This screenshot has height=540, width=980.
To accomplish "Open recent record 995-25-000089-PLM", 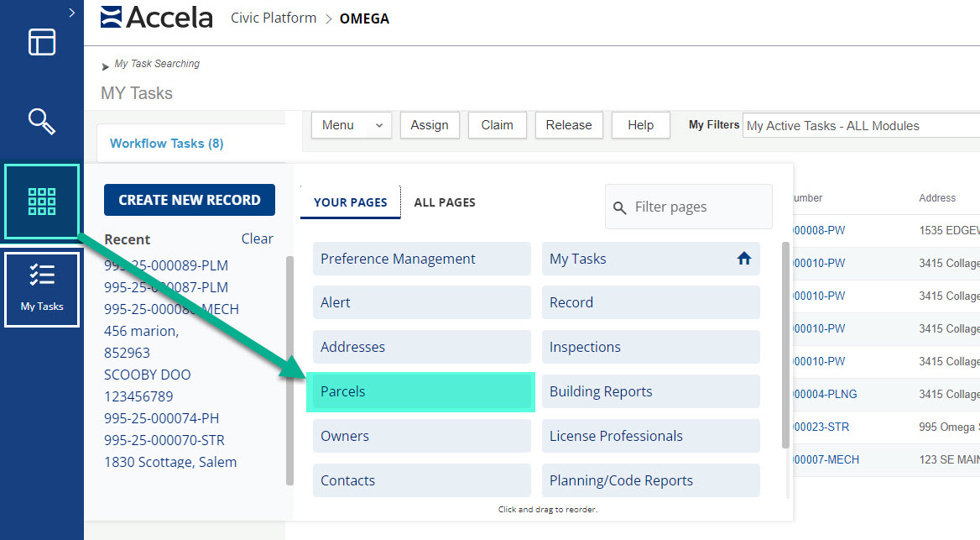I will coord(166,265).
